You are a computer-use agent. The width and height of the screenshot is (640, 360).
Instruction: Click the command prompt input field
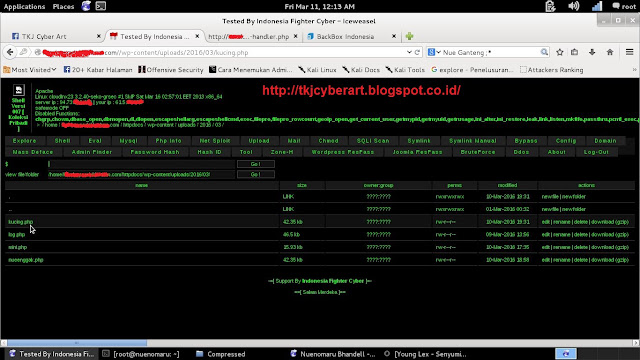click(x=141, y=164)
